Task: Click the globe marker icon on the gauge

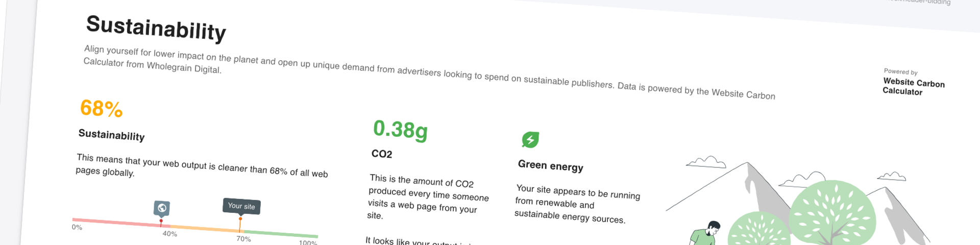Action: coord(162,208)
